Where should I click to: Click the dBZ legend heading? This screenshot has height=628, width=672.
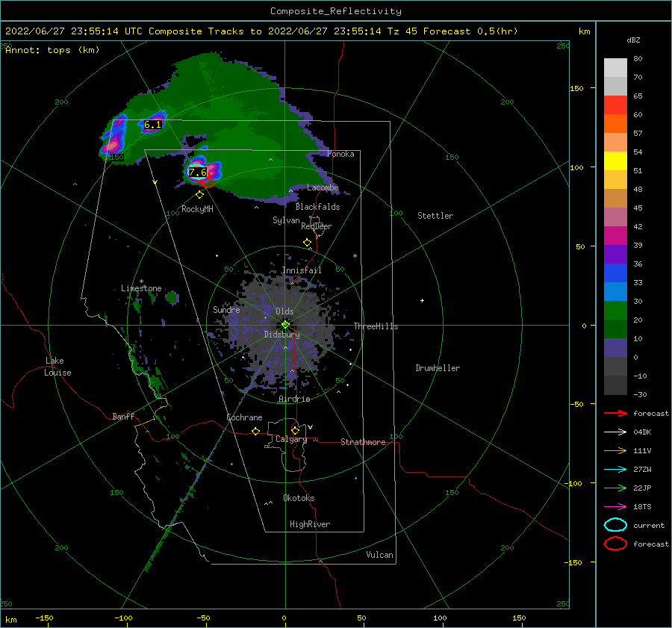click(x=633, y=40)
